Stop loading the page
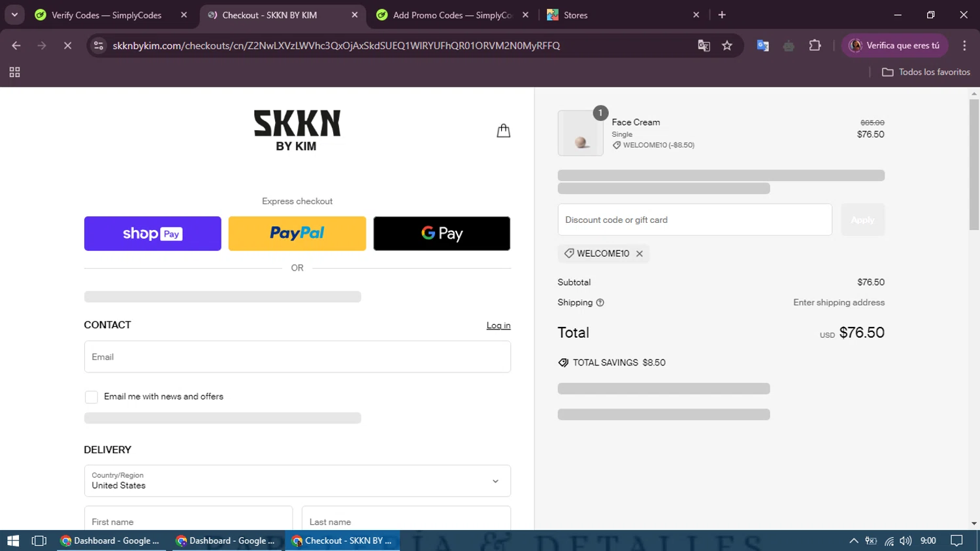The width and height of the screenshot is (980, 551). [x=67, y=46]
